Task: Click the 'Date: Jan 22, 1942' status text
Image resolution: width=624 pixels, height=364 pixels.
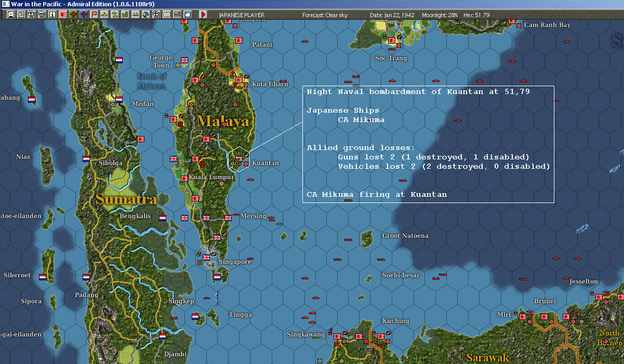Action: 392,15
